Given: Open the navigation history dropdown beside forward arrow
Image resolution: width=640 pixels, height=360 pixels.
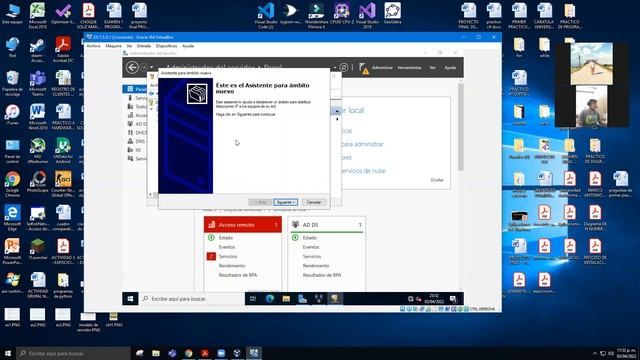Looking at the screenshot, I should [x=151, y=67].
